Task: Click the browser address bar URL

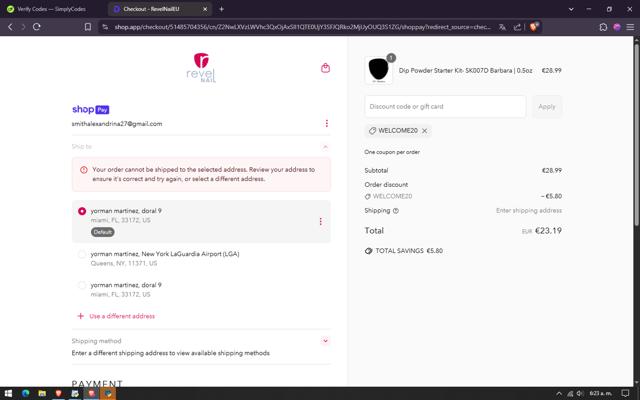Action: [302, 27]
